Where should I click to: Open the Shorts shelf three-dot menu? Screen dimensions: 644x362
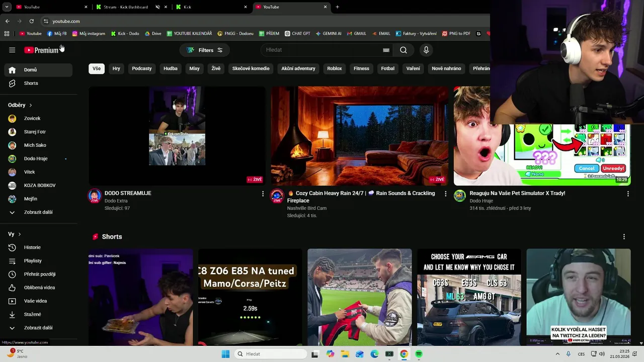[624, 237]
